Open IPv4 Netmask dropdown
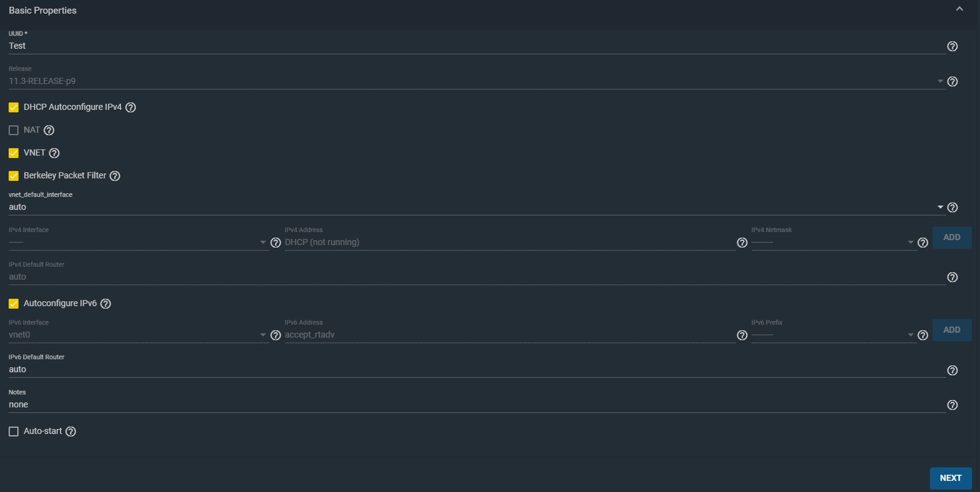This screenshot has height=492, width=980. pos(833,242)
